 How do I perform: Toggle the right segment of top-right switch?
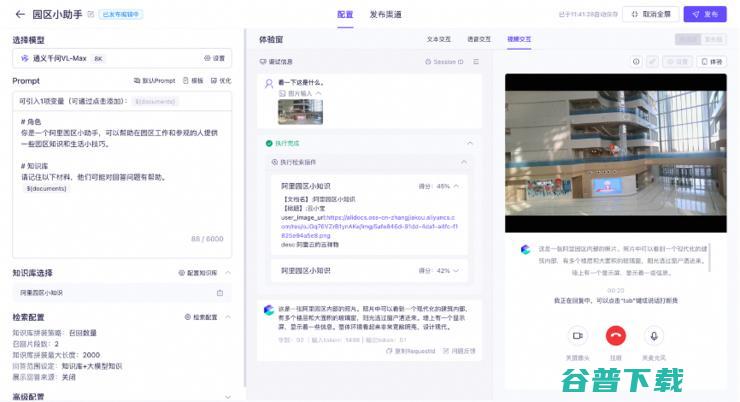714,39
